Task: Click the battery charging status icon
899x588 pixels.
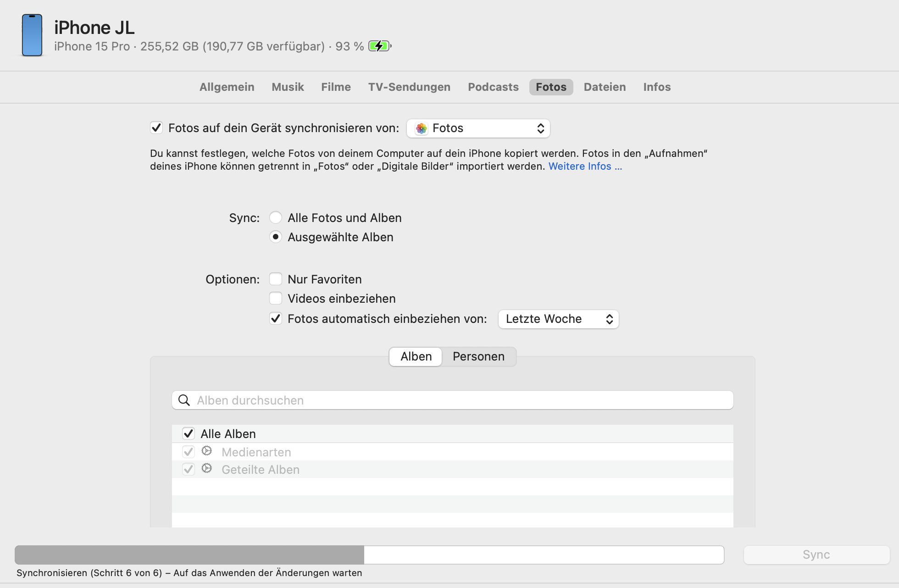Action: click(x=380, y=46)
